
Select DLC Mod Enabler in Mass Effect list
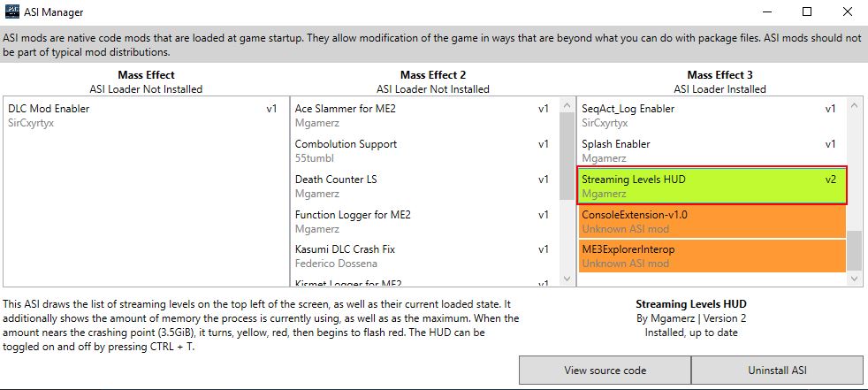click(x=143, y=116)
